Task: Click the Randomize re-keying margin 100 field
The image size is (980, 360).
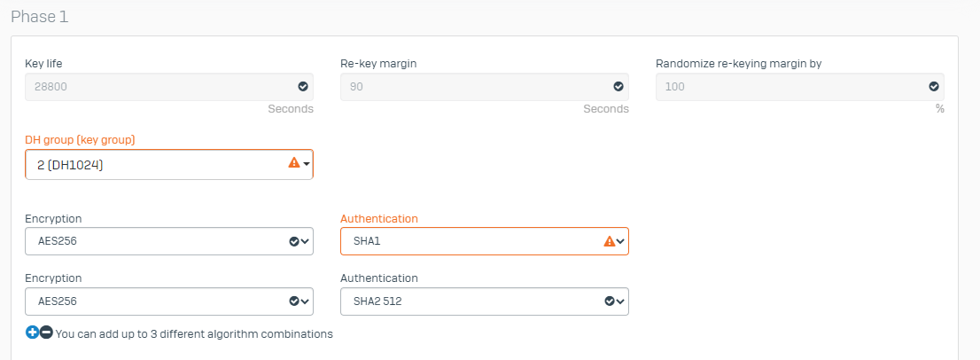Action: [800, 87]
